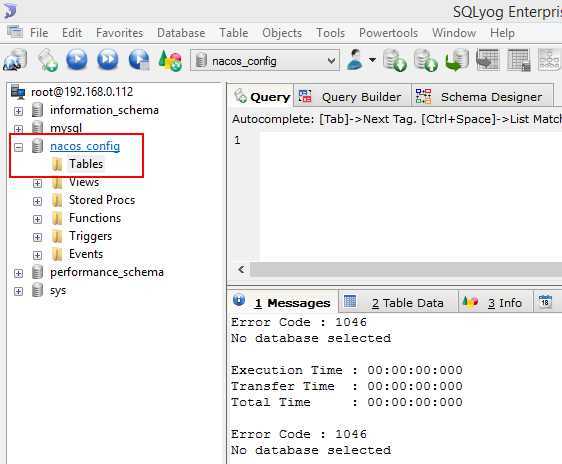Click inside the query editor line 1
Viewport: 562px width, 464px height.
coord(410,140)
